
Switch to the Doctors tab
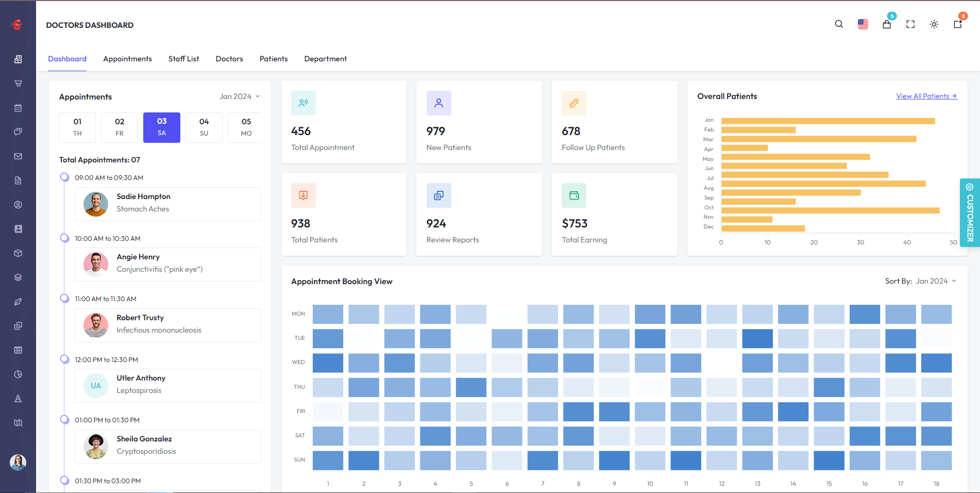click(229, 59)
